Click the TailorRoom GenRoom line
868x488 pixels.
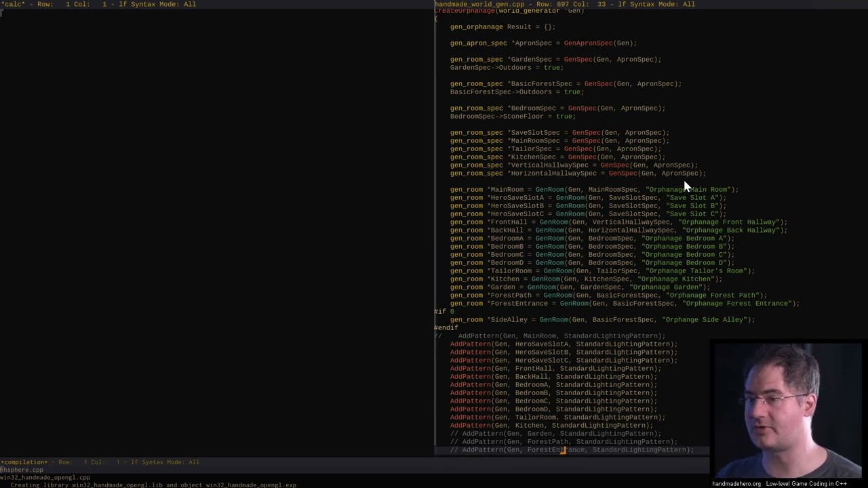(602, 271)
